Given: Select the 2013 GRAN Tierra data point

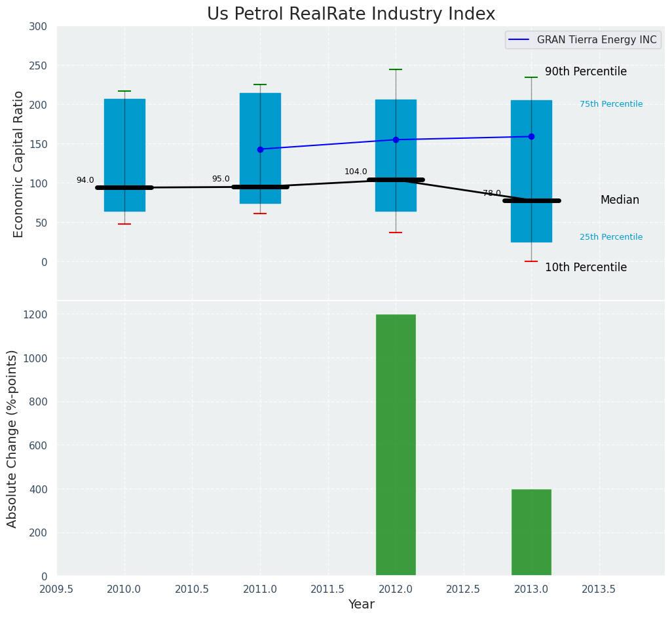Looking at the screenshot, I should click(531, 137).
